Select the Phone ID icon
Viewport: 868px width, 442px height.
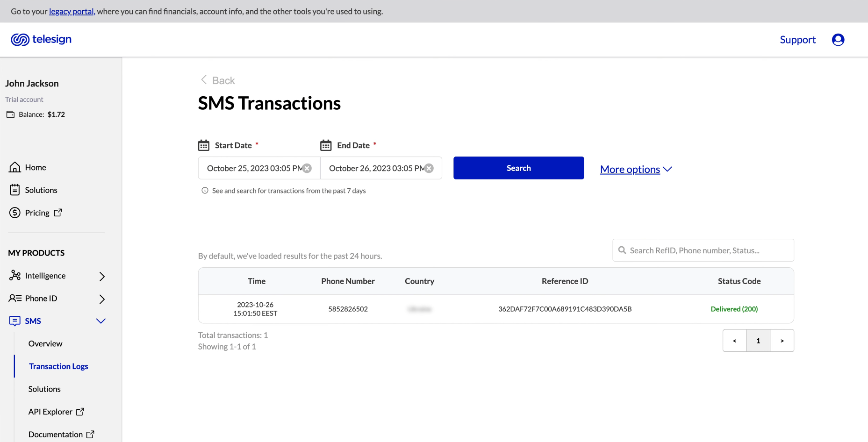(x=14, y=298)
